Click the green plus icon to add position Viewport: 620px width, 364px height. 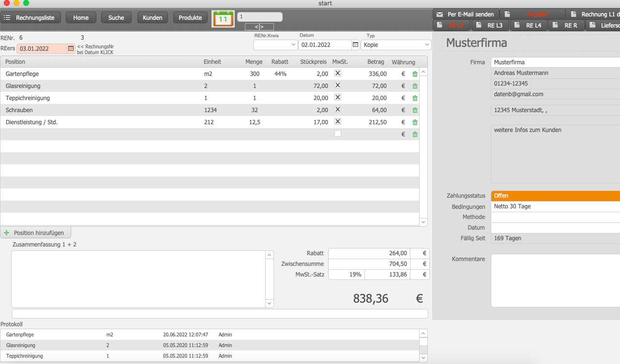point(7,233)
